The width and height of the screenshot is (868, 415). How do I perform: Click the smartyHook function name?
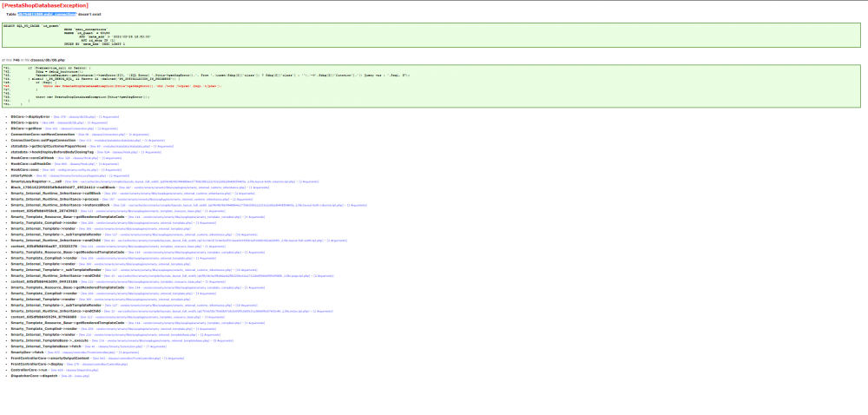pos(22,176)
